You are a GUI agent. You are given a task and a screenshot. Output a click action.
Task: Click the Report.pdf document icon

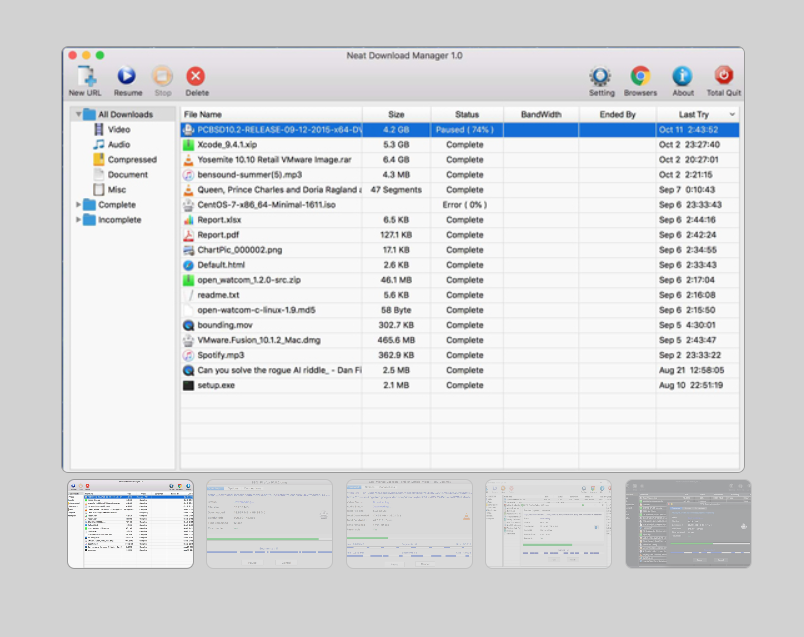189,235
